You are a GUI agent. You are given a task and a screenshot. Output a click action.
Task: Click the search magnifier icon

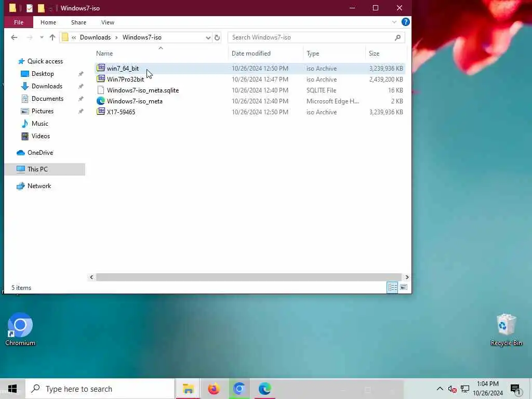(x=397, y=37)
